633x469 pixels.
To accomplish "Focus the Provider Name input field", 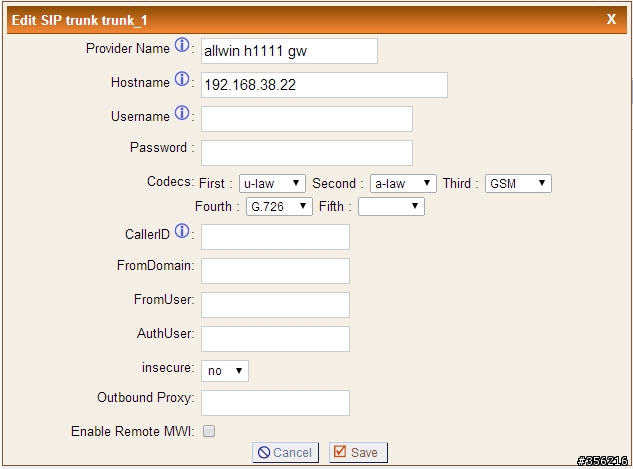I will 289,51.
